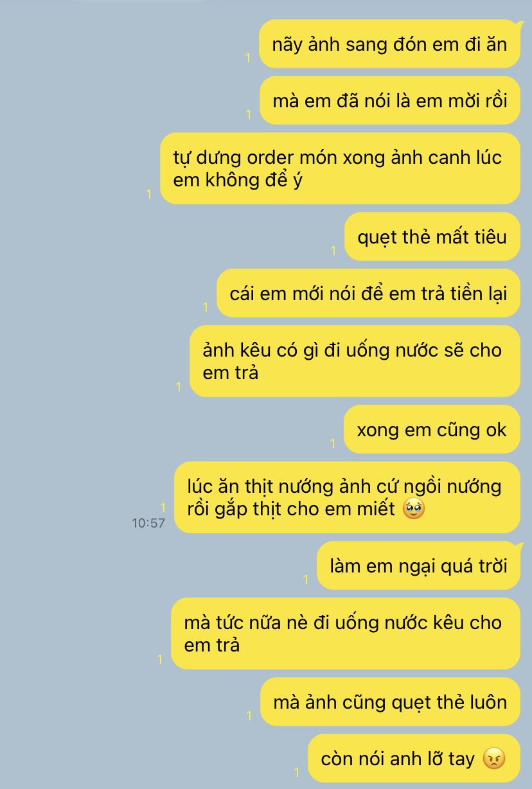Click the bubble 'mà ảnh cũng quẹt thẻ luôn'
This screenshot has height=789, width=532.
click(390, 702)
